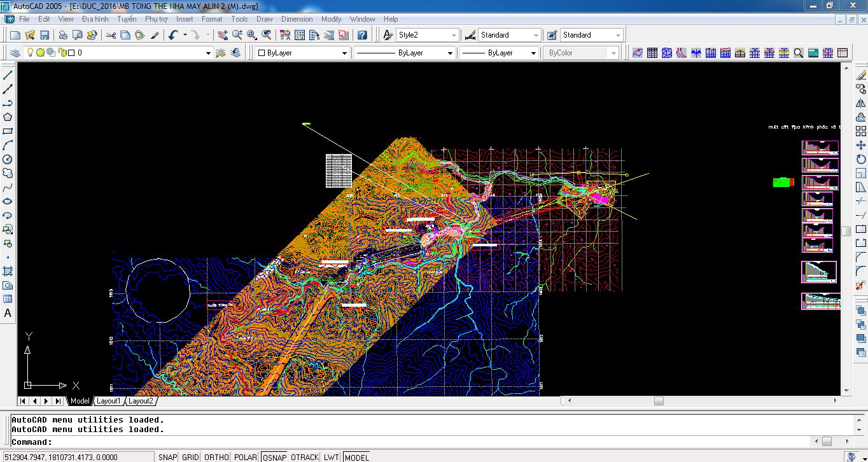
Task: Click the Multiline Text tool
Action: click(8, 313)
